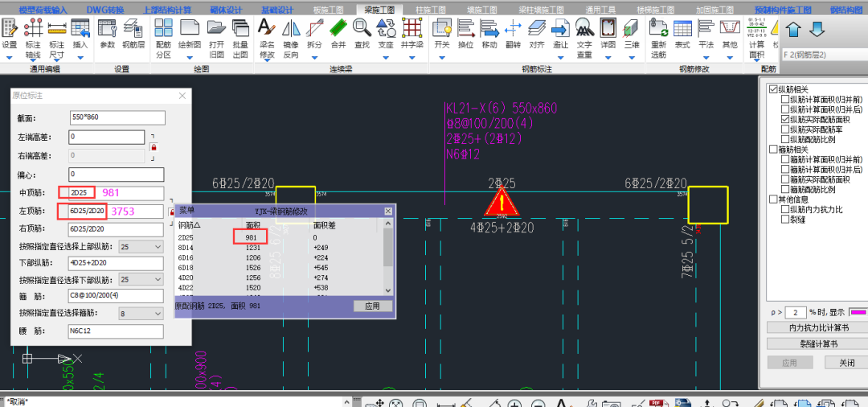Switch to the DWG转换 tab
868x407 pixels.
click(x=105, y=10)
